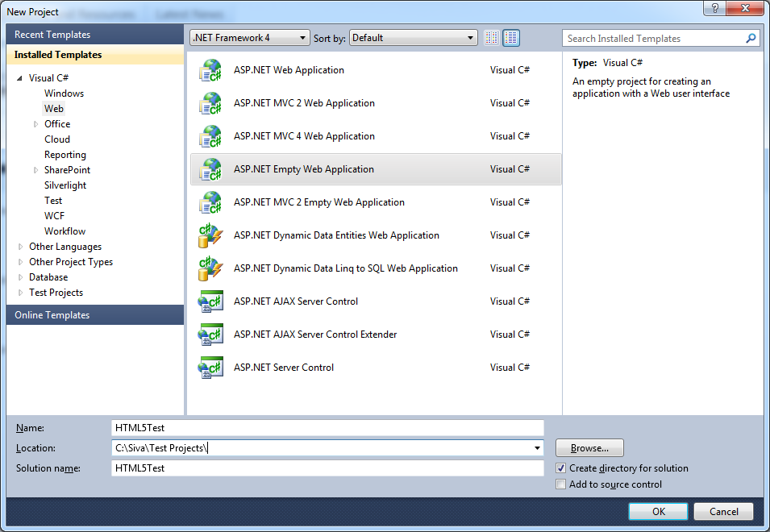This screenshot has height=532, width=770.
Task: Click the Cancel button
Action: click(x=723, y=511)
